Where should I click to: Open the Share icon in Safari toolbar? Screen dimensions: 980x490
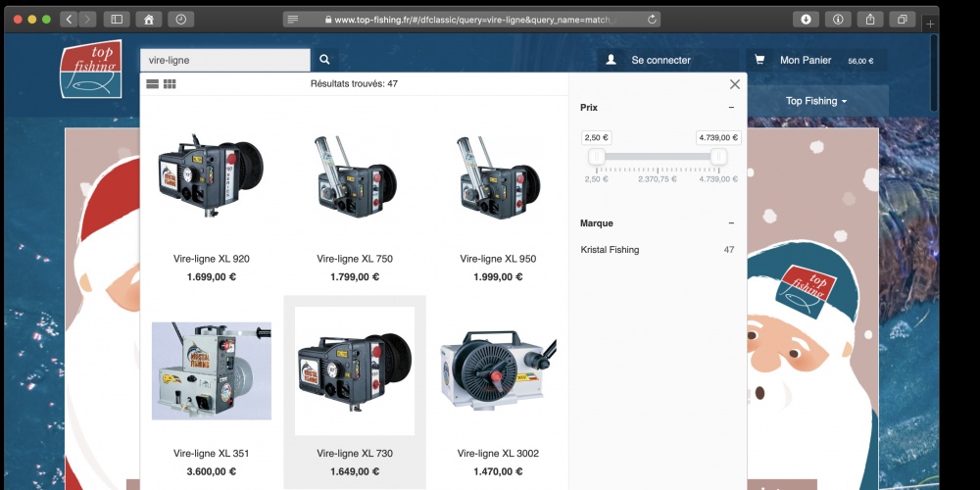pyautogui.click(x=870, y=20)
